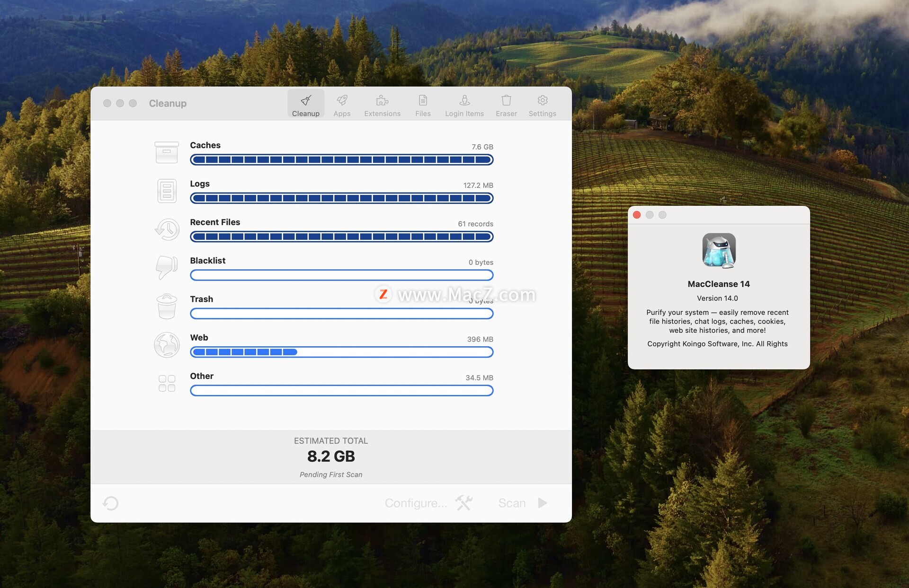Click the Caches progress bar

[342, 160]
